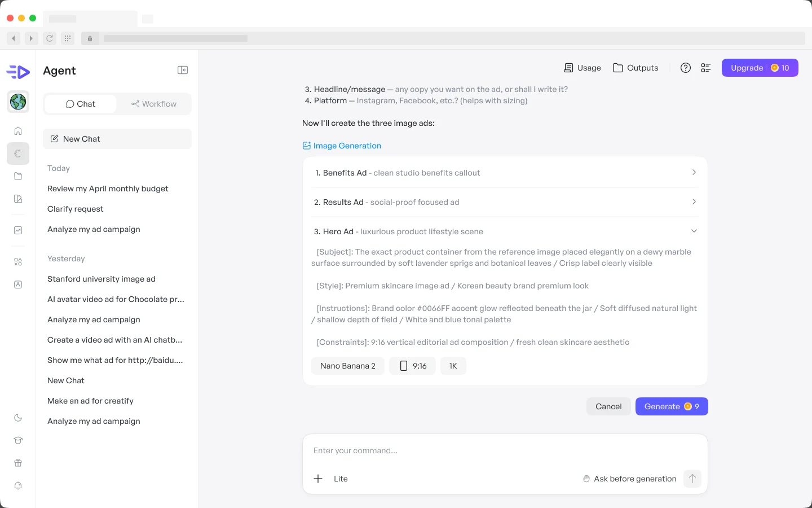Open the help question mark icon
This screenshot has width=812, height=508.
click(686, 68)
